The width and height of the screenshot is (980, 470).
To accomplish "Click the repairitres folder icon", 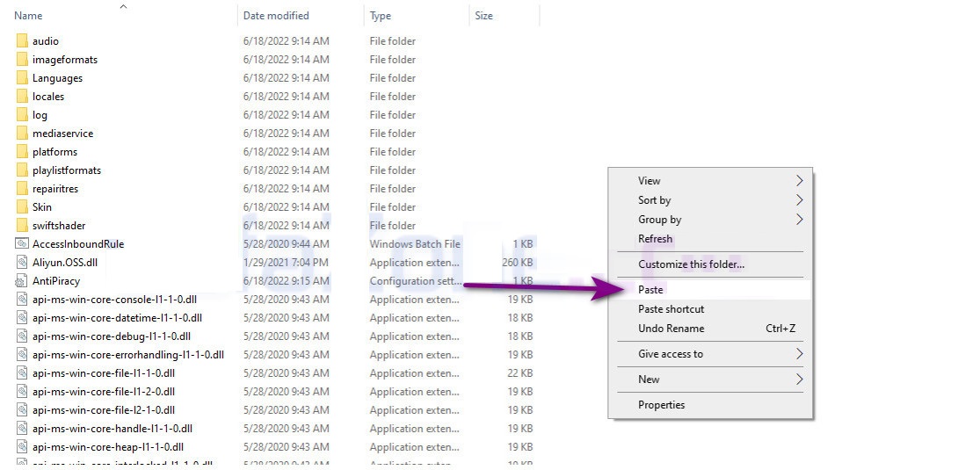I will 22,189.
